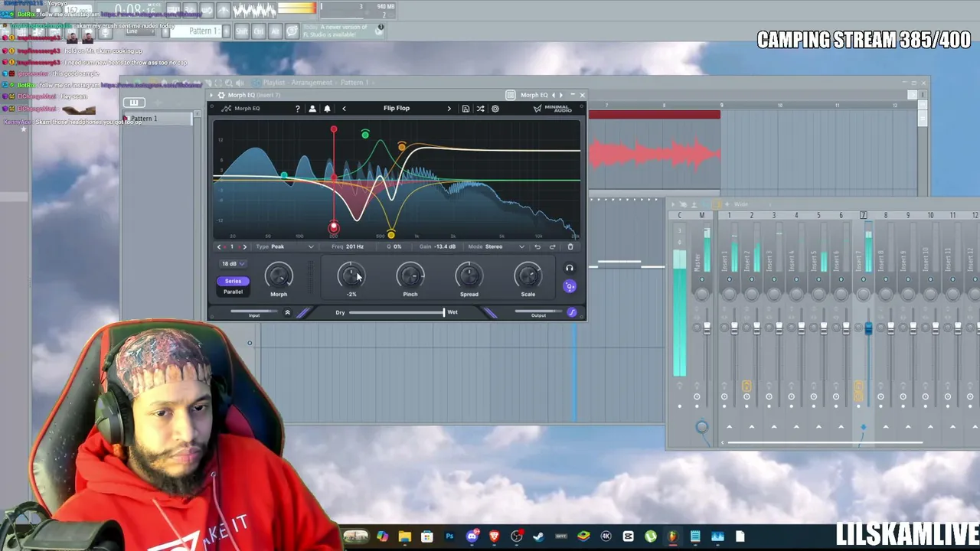Image resolution: width=980 pixels, height=551 pixels.
Task: Open the Morph EQ help question mark
Action: tap(298, 109)
